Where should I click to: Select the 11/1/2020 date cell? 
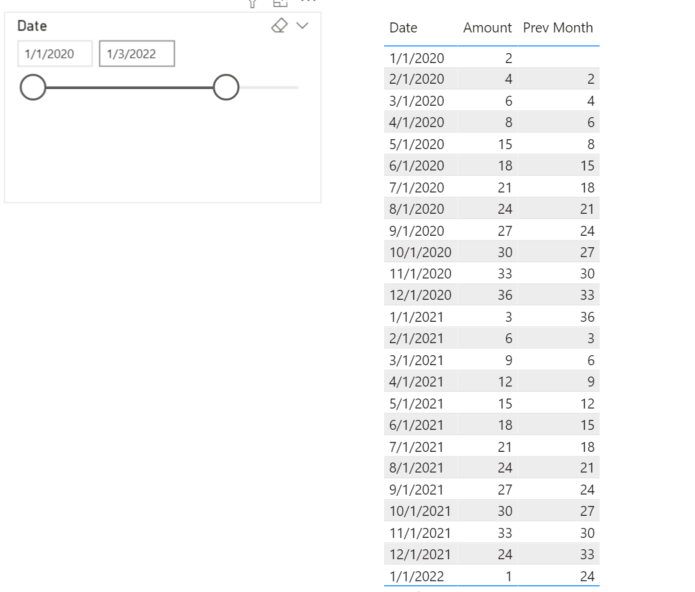click(x=420, y=274)
